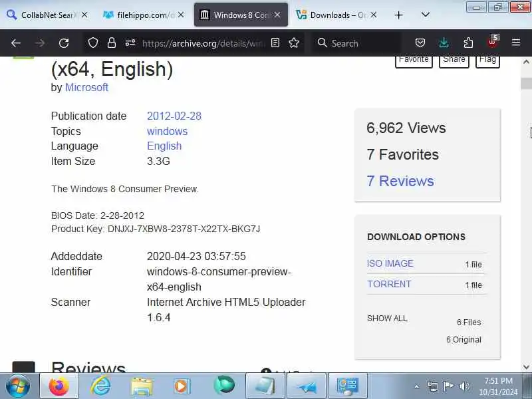The image size is (532, 399).
Task: Toggle reader view icon
Action: pos(275,43)
